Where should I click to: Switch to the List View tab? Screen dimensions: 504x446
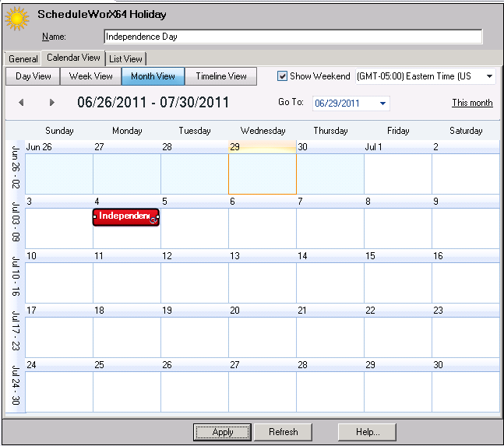point(125,59)
